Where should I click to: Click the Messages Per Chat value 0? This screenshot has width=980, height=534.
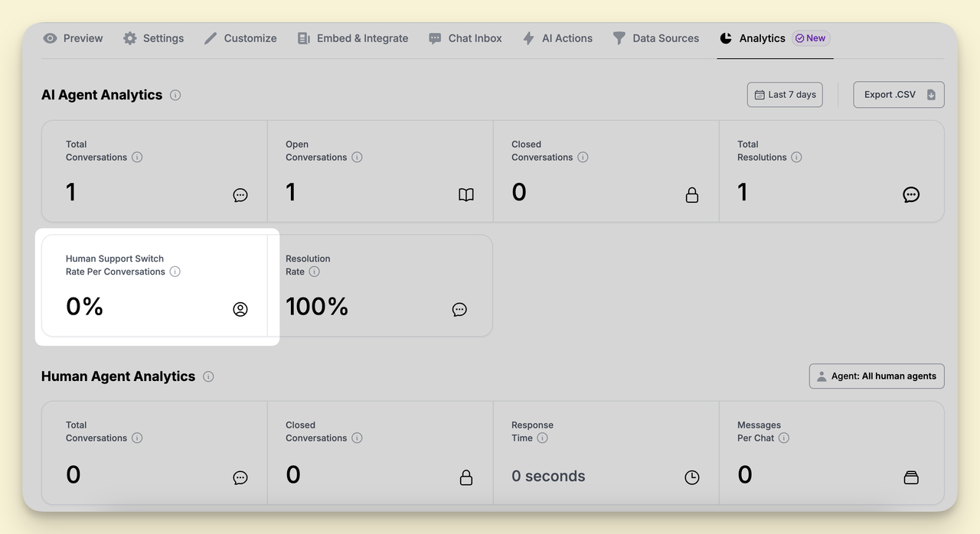coord(745,474)
